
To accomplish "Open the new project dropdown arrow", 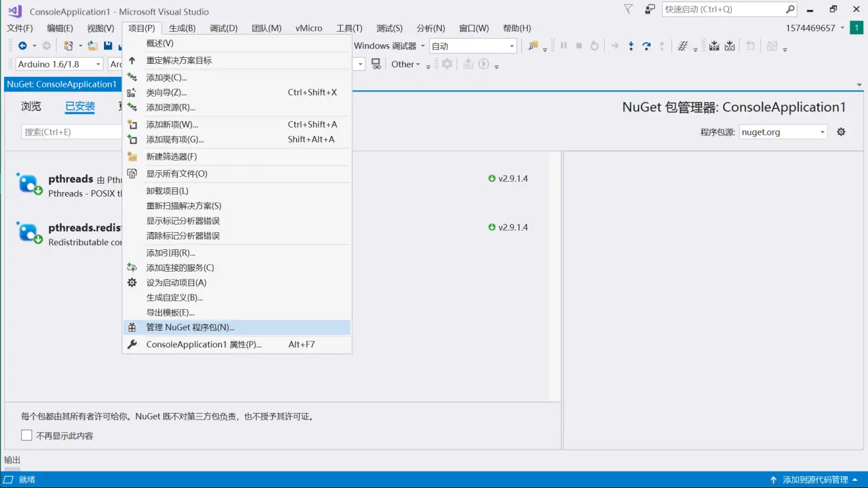I will [80, 46].
